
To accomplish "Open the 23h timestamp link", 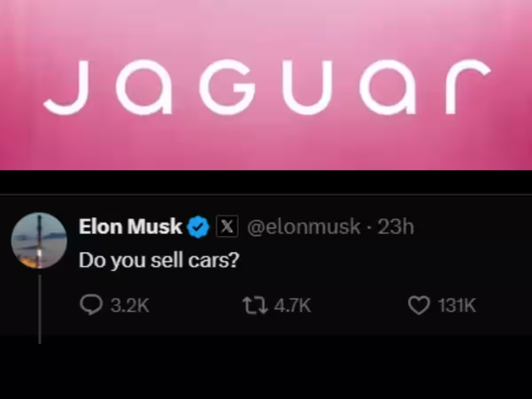I will click(396, 227).
